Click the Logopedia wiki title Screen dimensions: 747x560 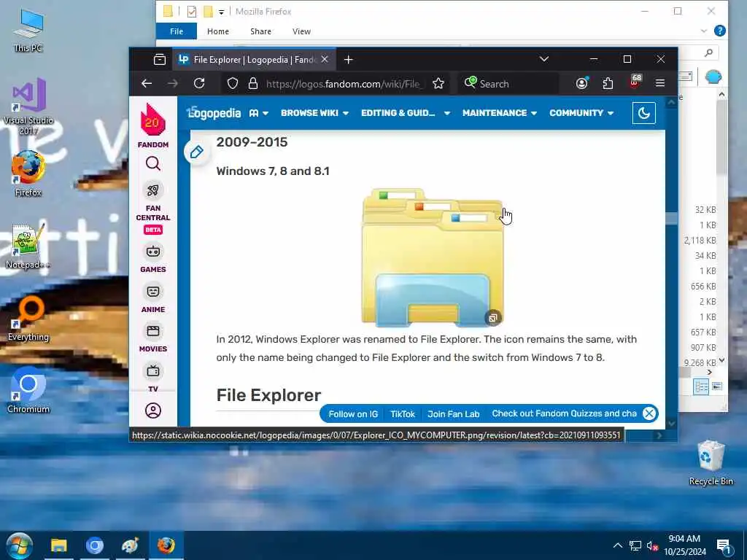214,113
